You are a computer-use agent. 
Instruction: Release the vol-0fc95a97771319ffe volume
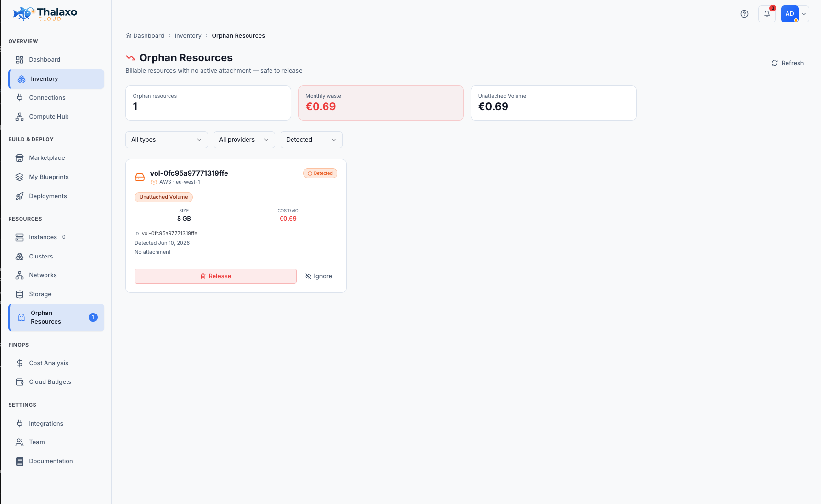[215, 276]
